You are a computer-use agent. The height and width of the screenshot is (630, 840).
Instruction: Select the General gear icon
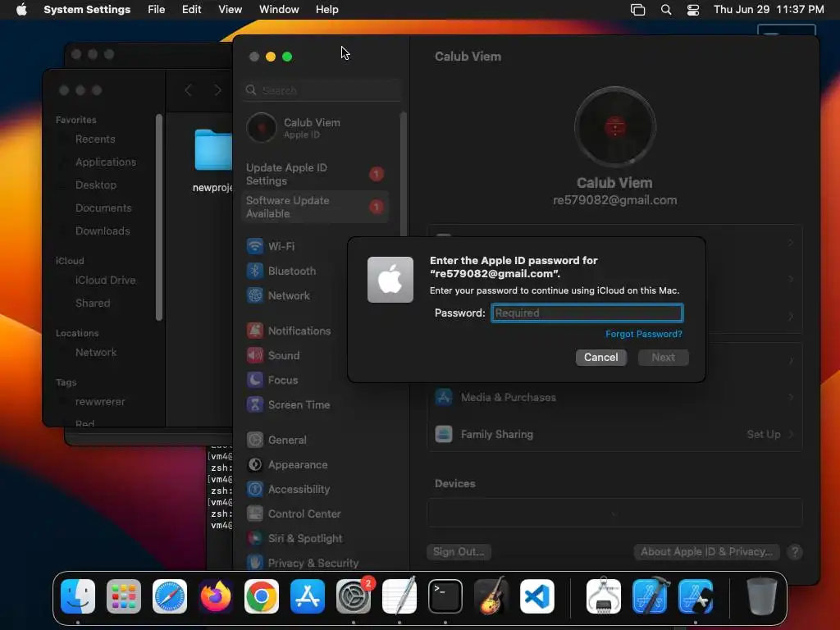[255, 440]
